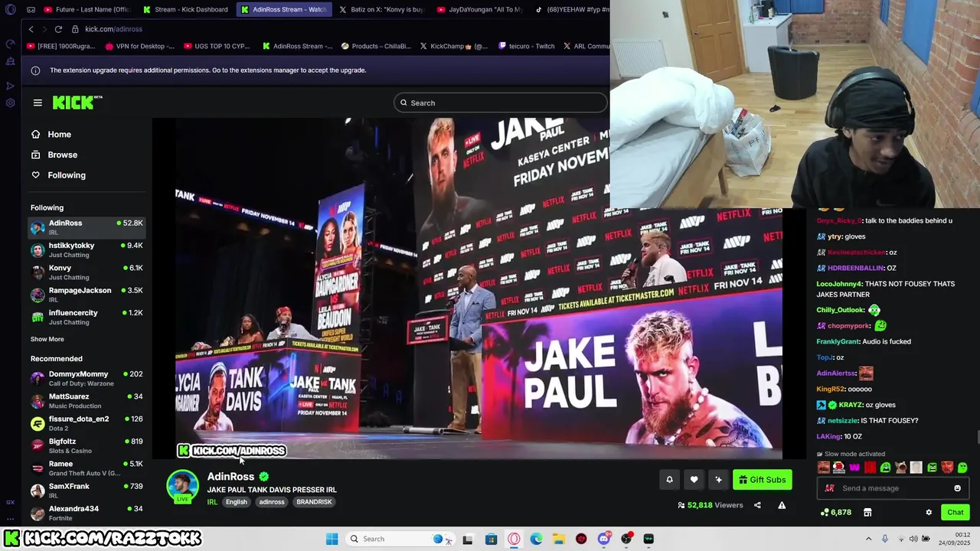Open the Windows Start menu

click(x=332, y=539)
